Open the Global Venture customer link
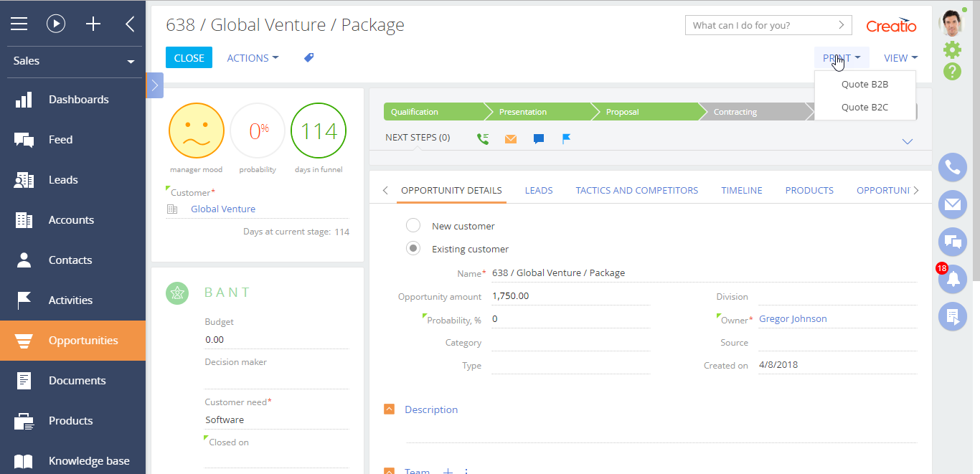Screen dimensions: 980x474 click(x=223, y=209)
